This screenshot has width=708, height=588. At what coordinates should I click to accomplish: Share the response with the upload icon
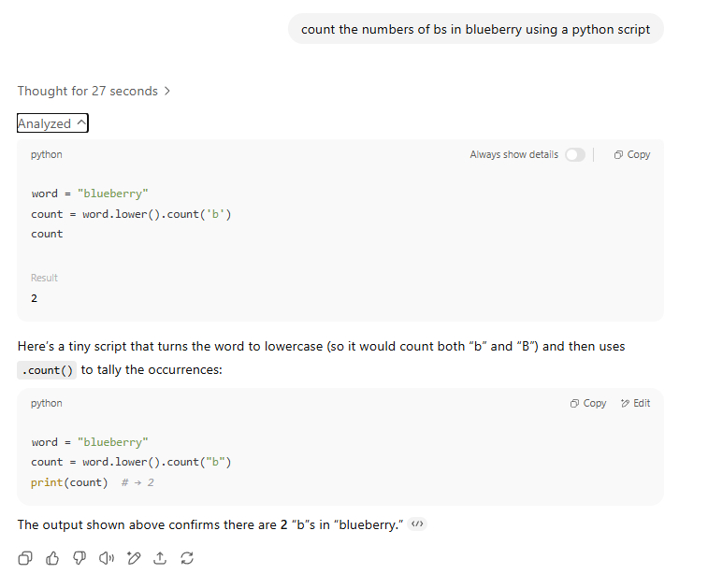pyautogui.click(x=160, y=558)
